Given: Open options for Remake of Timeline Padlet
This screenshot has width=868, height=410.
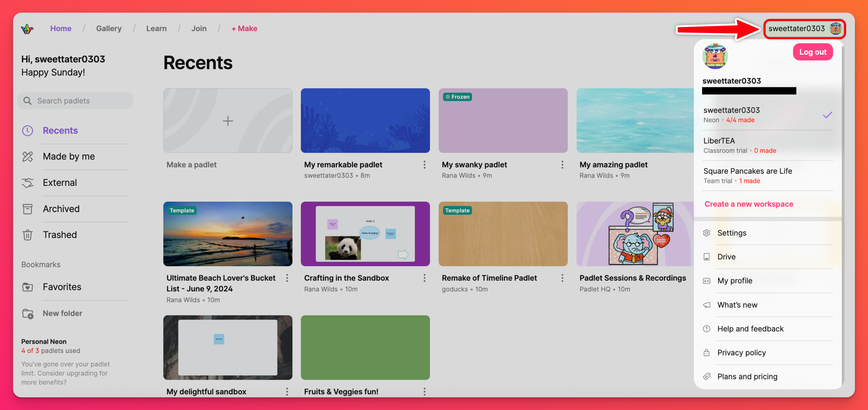Looking at the screenshot, I should coord(562,278).
